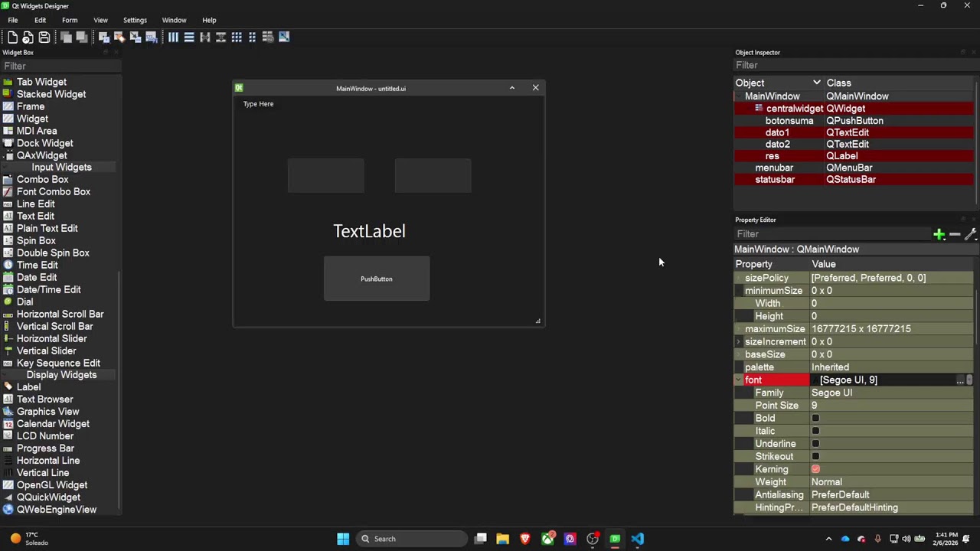This screenshot has width=980, height=551.
Task: Open the Help menu
Action: [x=209, y=20]
